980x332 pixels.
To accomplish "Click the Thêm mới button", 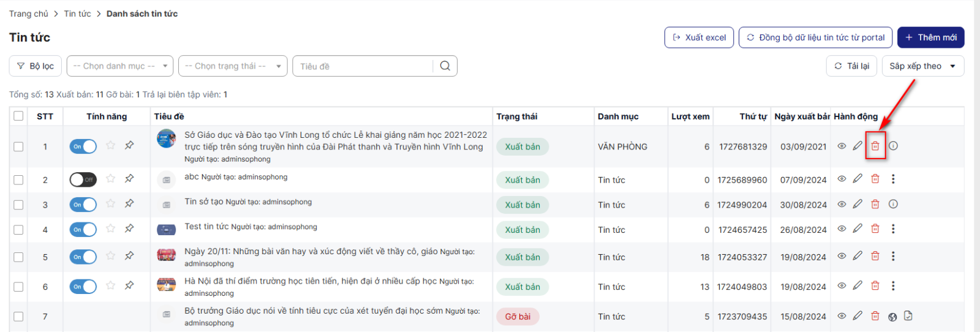I will (x=930, y=37).
